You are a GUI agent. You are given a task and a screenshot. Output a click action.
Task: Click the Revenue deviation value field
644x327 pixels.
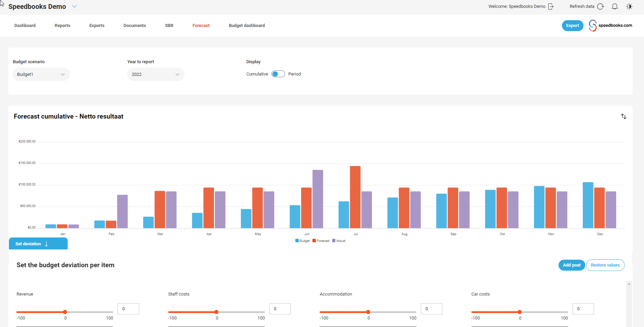pyautogui.click(x=129, y=309)
